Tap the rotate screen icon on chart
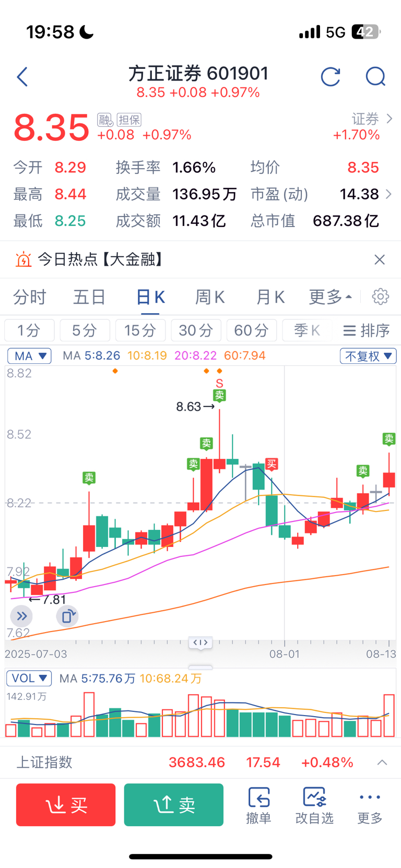 pyautogui.click(x=67, y=616)
